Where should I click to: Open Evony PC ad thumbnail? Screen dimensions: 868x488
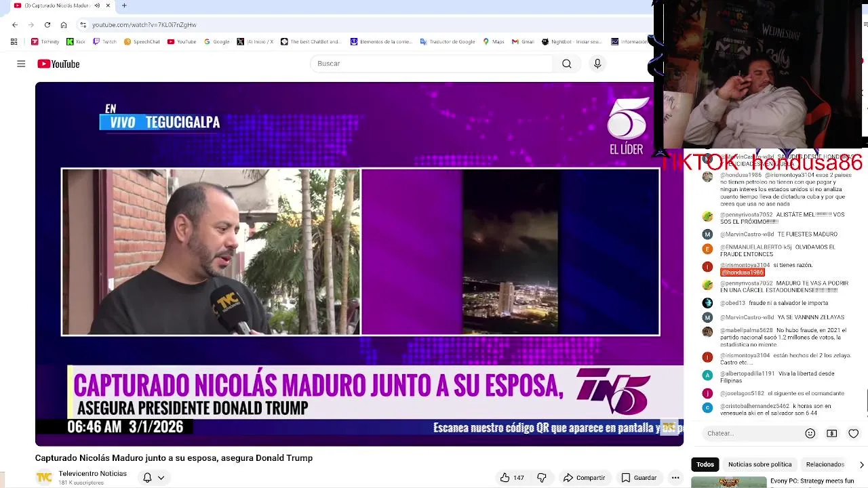[x=729, y=483]
